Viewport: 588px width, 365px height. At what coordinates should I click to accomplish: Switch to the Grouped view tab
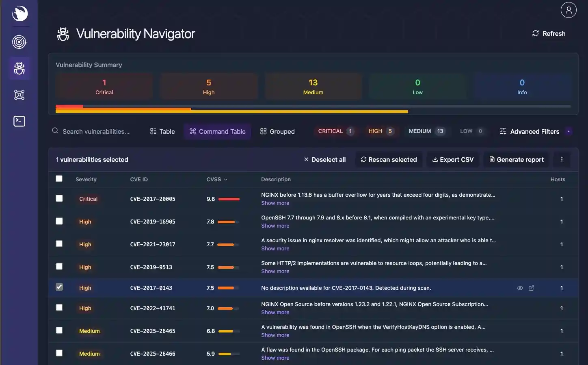click(277, 131)
